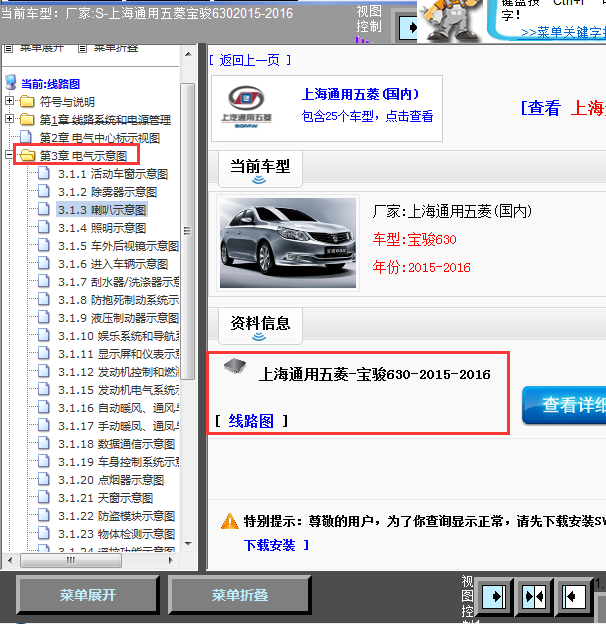This screenshot has width=606, height=624.
Task: Open 3.1.1 活动车窗示意图
Action: click(113, 174)
